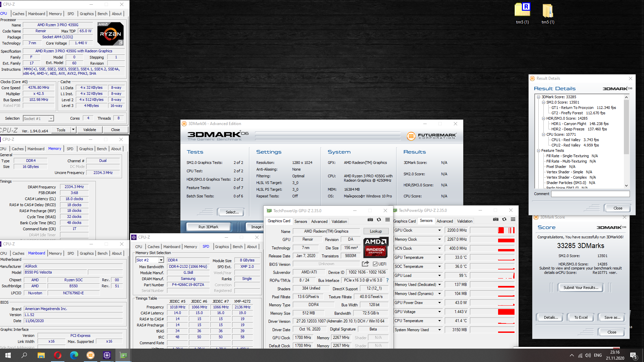Open Graphics tab in CPU-Z SPD window

pos(222,247)
